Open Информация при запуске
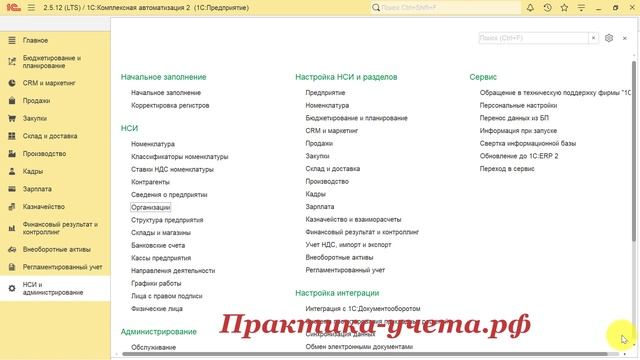Image resolution: width=640 pixels, height=360 pixels. tap(518, 131)
